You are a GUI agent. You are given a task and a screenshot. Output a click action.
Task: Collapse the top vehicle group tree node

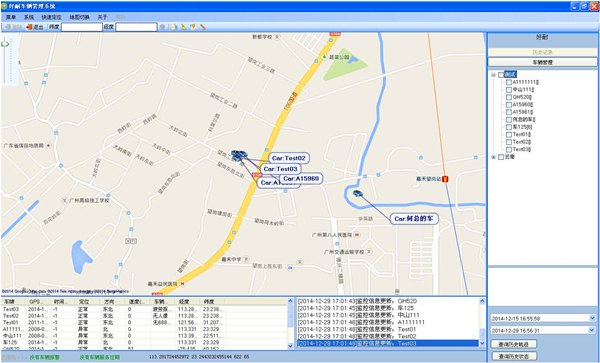494,75
